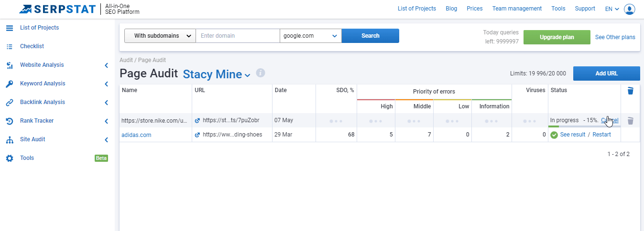Viewport: 644px width, 231px height.
Task: Click the Audit breadcrumb link
Action: tap(126, 60)
